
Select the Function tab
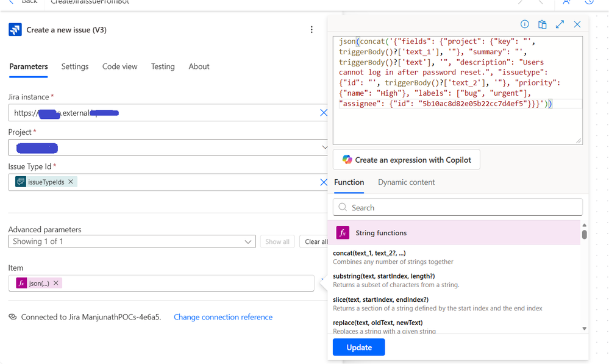click(x=349, y=182)
